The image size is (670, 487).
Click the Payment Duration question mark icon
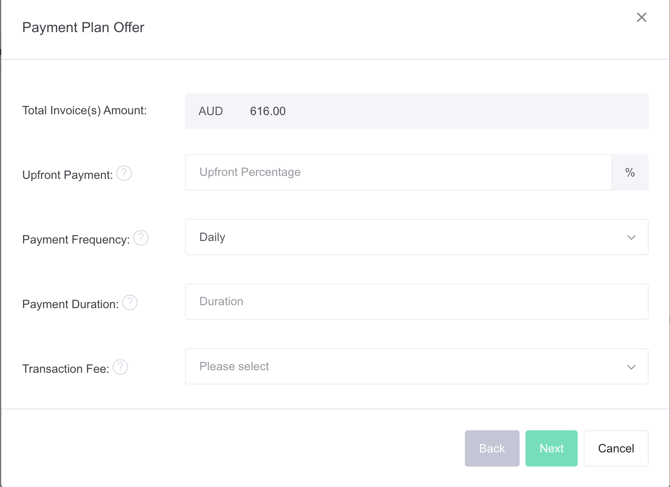[130, 303]
